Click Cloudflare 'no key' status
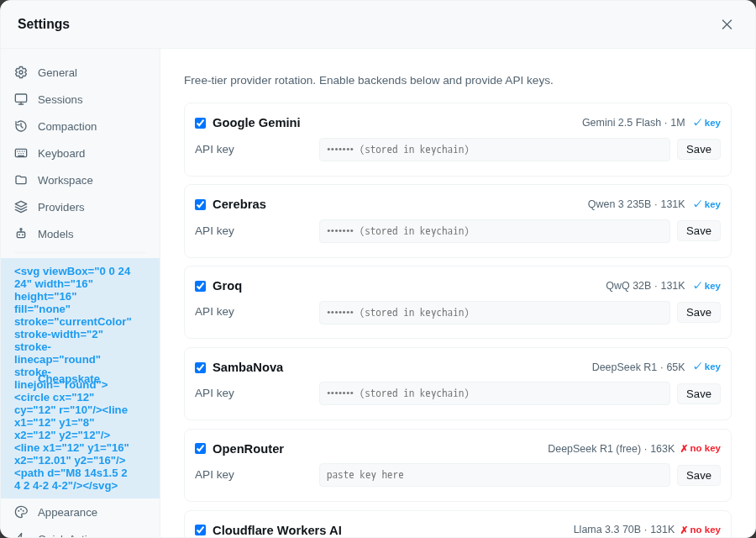 [700, 530]
